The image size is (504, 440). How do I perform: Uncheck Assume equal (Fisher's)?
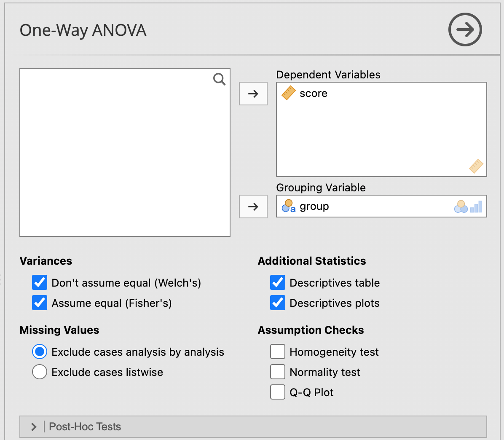click(40, 303)
